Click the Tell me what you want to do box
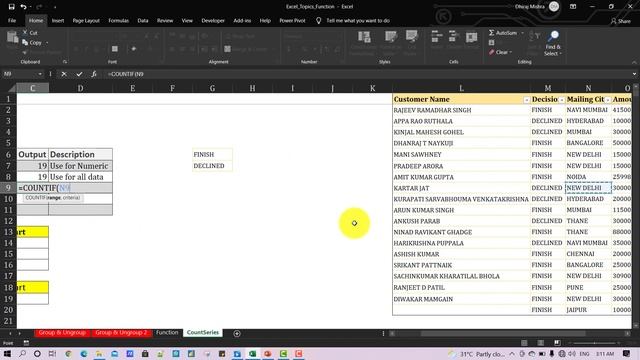The image size is (640, 360). (x=358, y=20)
